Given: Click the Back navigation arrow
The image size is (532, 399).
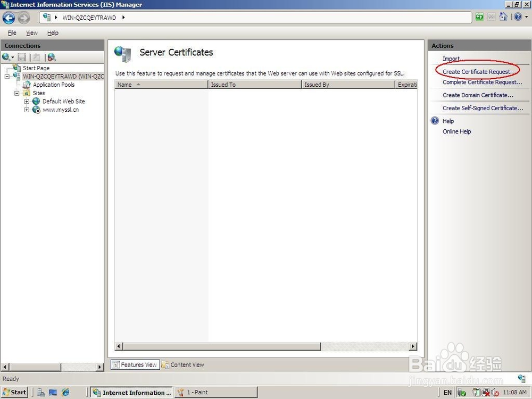Looking at the screenshot, I should pos(9,18).
